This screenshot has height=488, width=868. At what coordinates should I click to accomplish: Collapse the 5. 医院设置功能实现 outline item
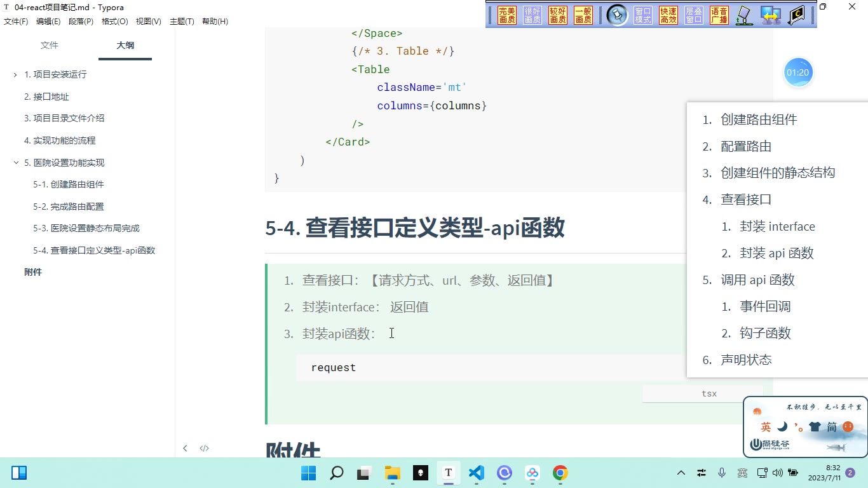(15, 163)
